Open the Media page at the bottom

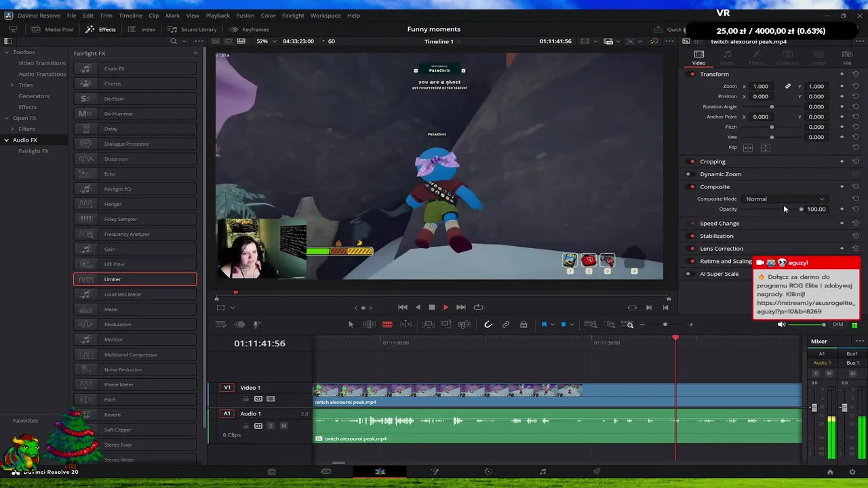click(x=271, y=472)
